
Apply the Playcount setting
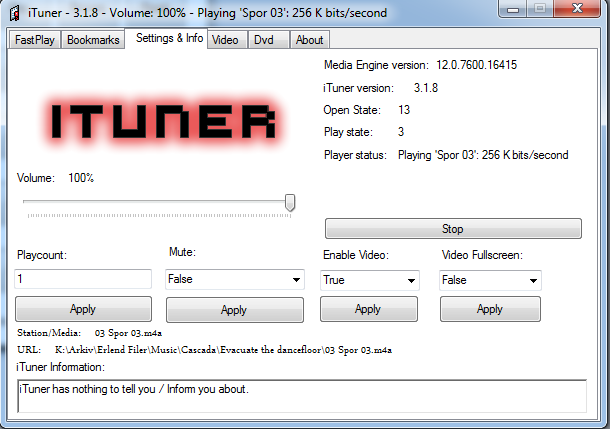click(x=83, y=309)
